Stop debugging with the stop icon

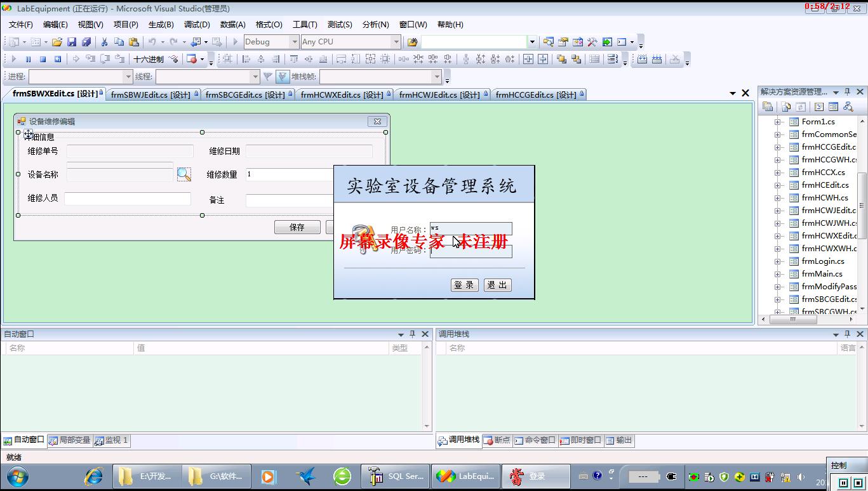click(x=43, y=59)
